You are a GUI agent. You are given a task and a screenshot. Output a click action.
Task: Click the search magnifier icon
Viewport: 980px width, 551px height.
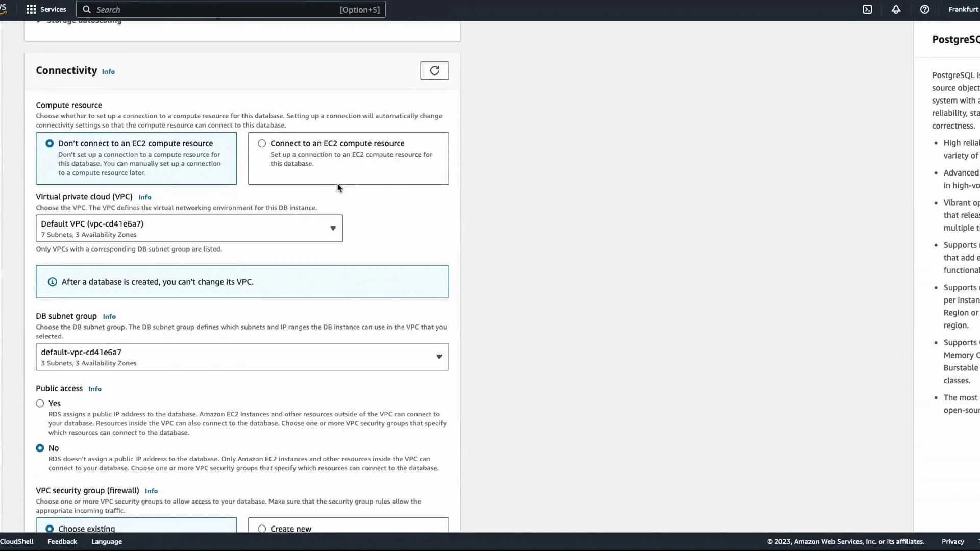87,9
